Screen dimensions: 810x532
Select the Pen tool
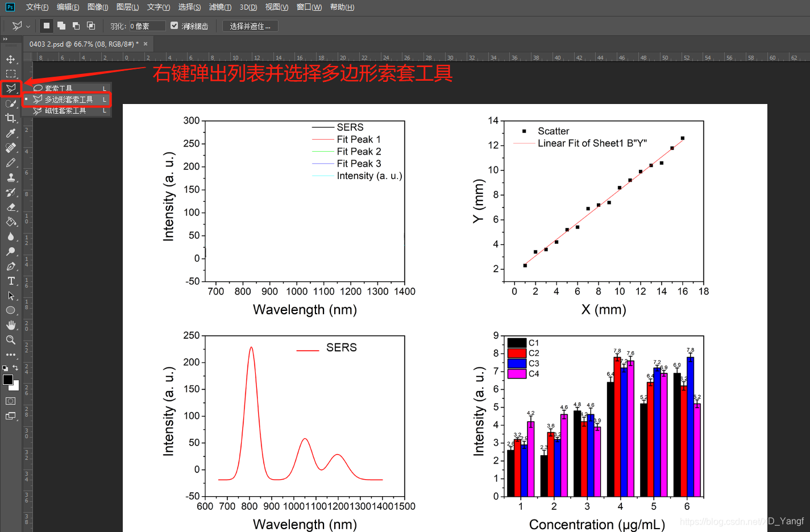point(10,266)
